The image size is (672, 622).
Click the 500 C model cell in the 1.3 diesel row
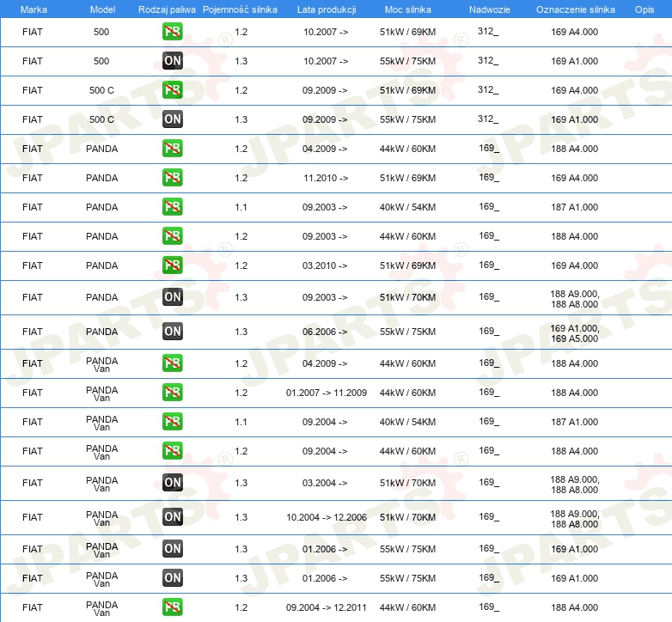coord(101,119)
